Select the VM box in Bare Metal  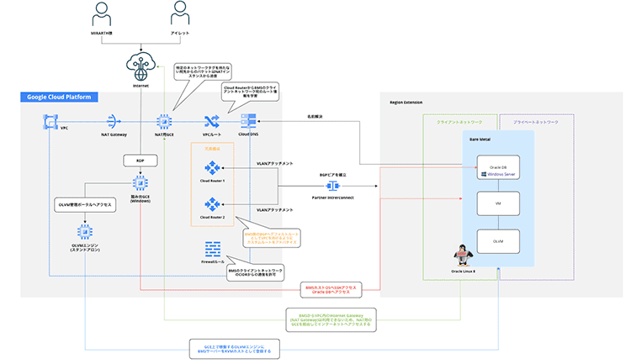[498, 203]
